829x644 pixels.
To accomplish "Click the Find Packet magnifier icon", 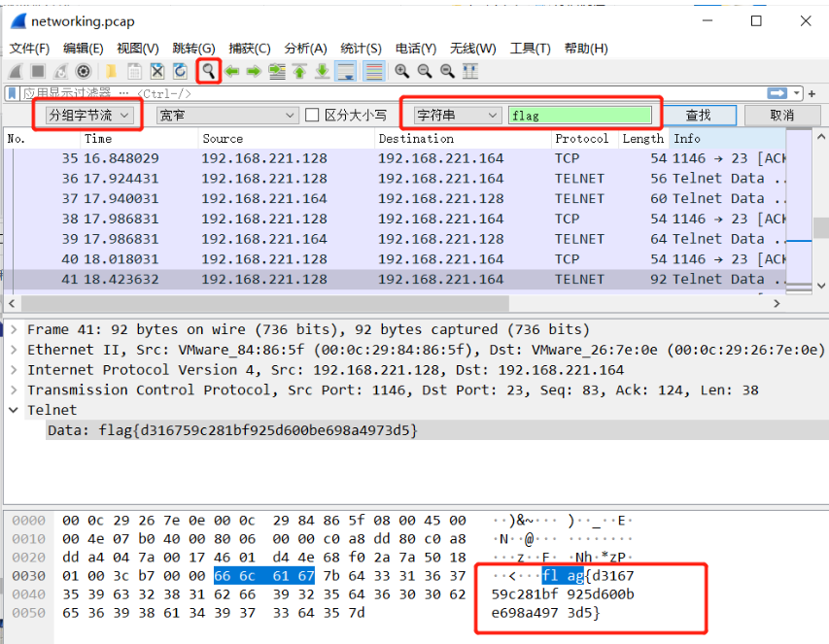I will coord(208,71).
